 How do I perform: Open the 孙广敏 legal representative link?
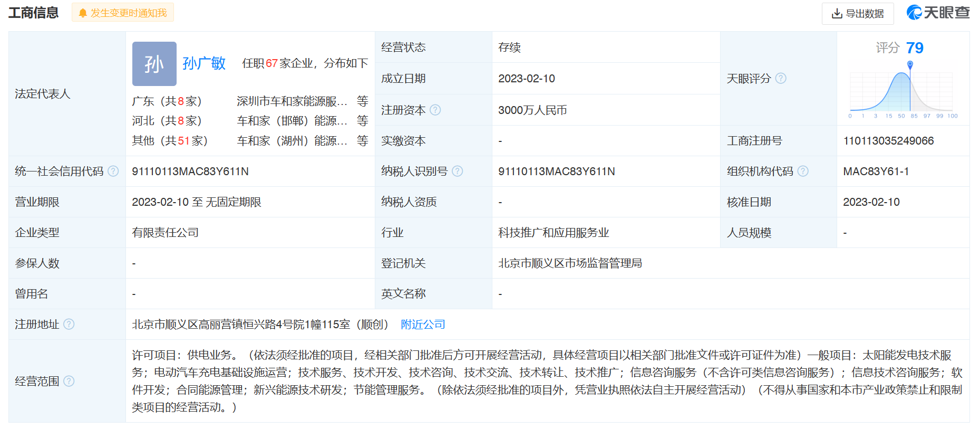click(x=204, y=63)
